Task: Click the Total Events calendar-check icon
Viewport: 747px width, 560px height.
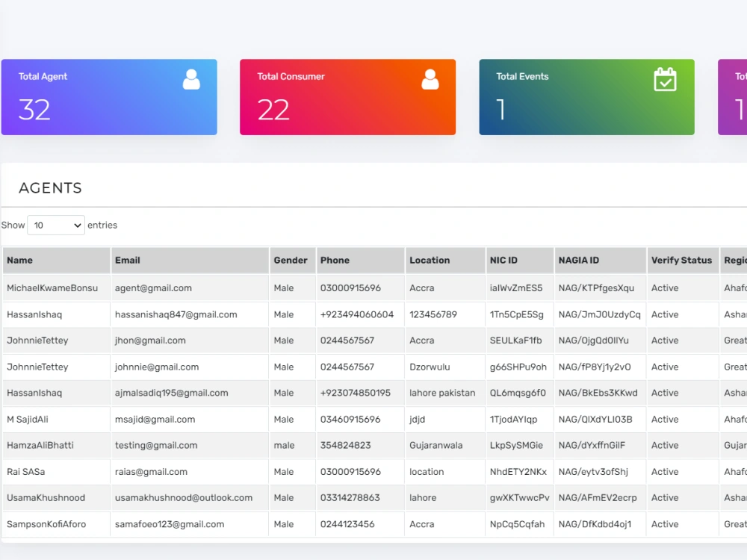Action: pyautogui.click(x=665, y=80)
